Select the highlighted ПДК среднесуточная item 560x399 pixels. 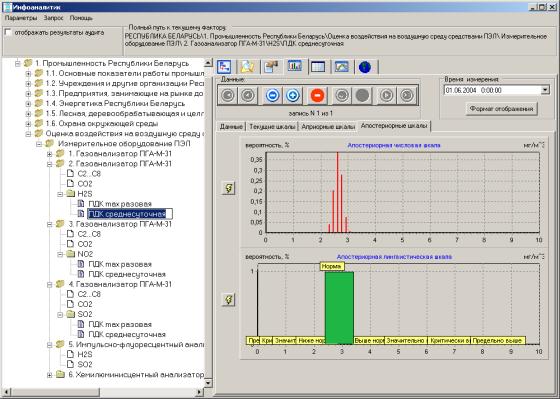click(130, 214)
